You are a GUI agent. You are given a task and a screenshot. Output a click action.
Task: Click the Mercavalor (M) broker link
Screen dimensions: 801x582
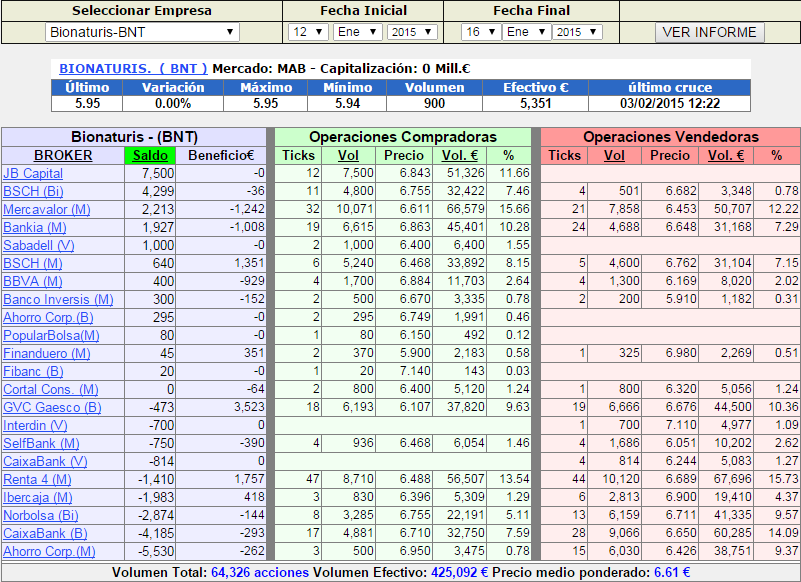tap(47, 209)
